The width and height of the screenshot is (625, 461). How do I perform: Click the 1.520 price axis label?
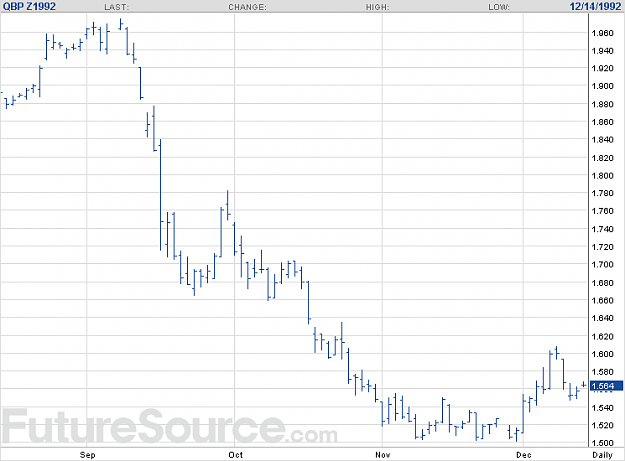tap(603, 425)
